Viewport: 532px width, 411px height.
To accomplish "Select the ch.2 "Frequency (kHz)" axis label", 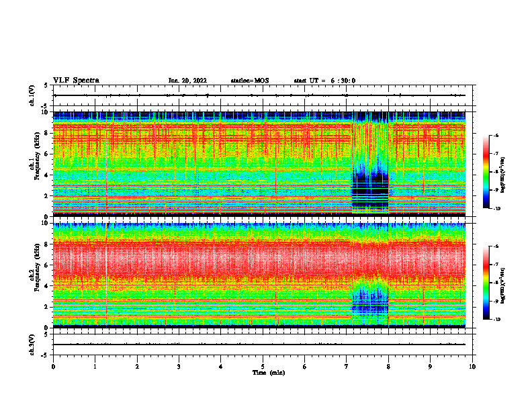I will [x=37, y=267].
